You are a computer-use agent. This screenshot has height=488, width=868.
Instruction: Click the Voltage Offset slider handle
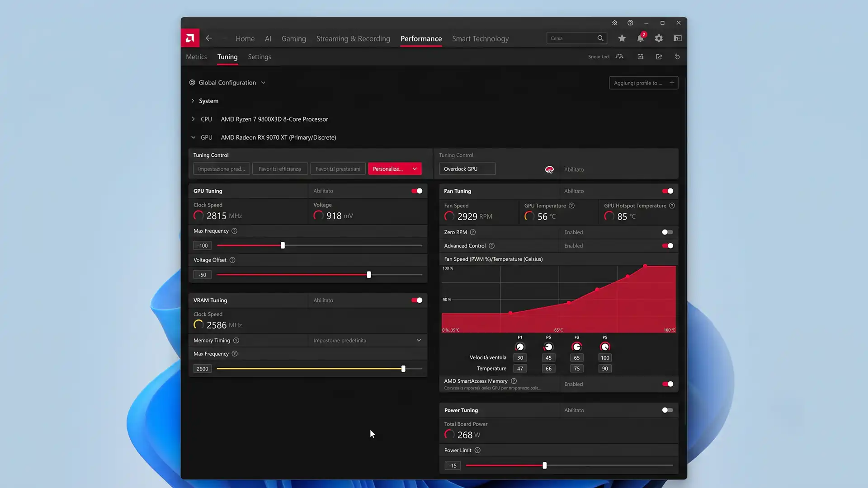(x=369, y=275)
